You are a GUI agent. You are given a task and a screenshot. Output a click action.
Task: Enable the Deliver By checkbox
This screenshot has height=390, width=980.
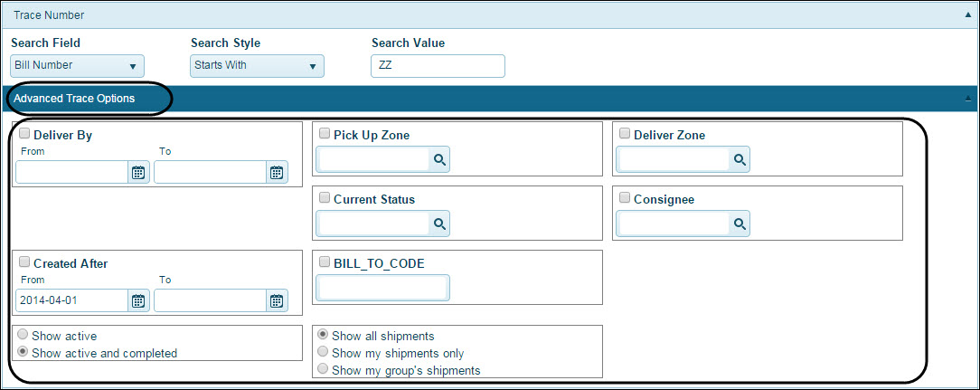(24, 134)
